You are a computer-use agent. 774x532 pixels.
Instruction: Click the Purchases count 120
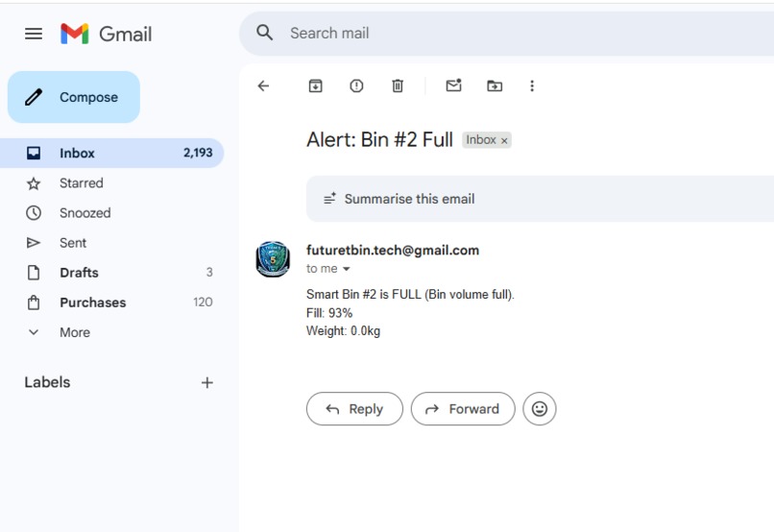203,302
